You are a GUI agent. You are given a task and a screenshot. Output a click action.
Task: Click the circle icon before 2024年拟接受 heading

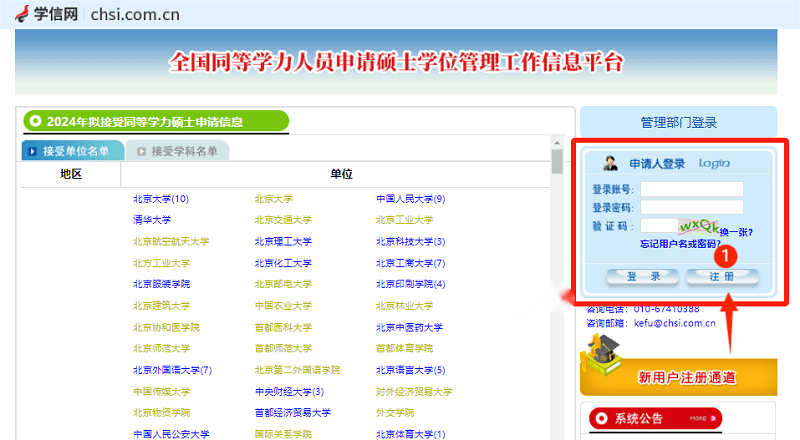(36, 122)
